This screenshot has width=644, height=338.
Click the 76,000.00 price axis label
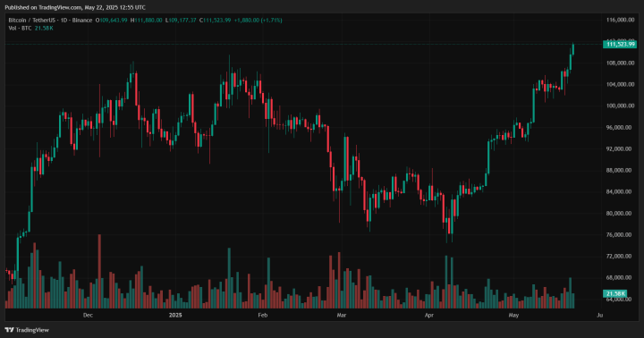[x=620, y=234]
